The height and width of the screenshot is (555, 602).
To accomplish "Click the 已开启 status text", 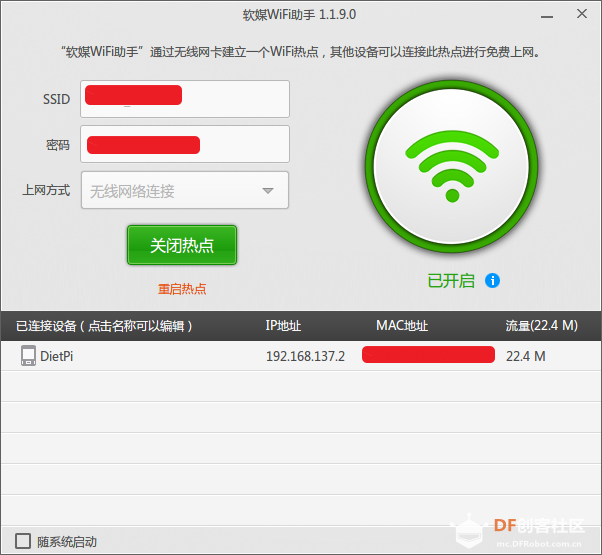I will [451, 281].
